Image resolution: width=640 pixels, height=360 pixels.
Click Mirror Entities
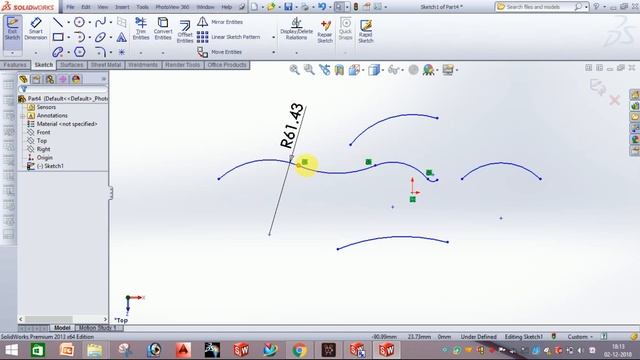220,22
